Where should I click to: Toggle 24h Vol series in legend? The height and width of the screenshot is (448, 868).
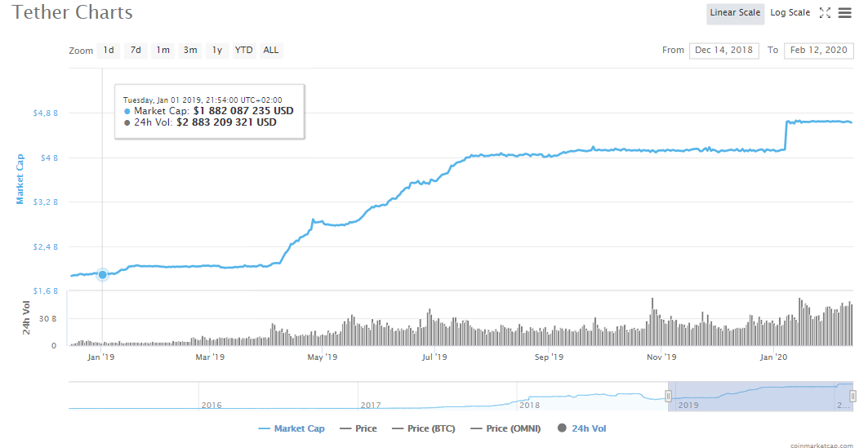tap(582, 428)
